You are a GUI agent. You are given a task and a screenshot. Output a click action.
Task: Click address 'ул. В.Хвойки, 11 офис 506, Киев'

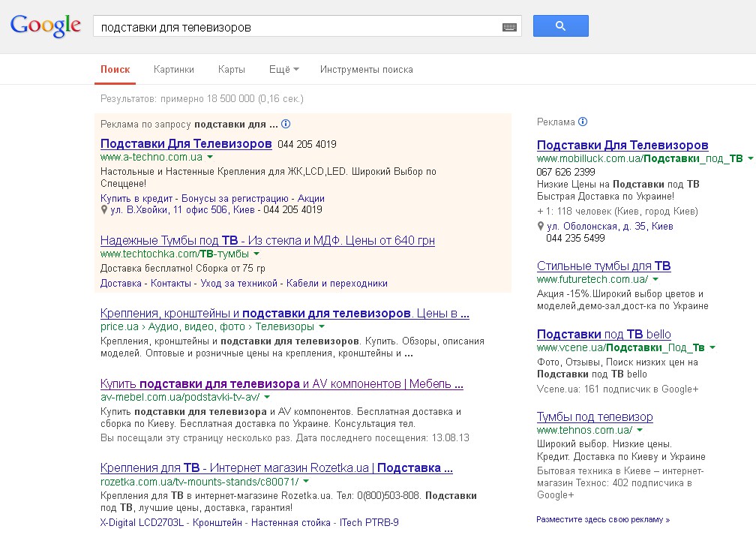tap(183, 210)
